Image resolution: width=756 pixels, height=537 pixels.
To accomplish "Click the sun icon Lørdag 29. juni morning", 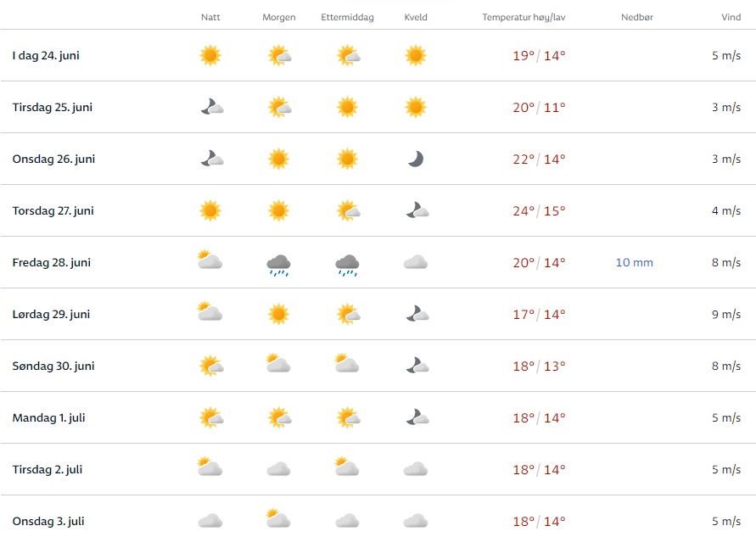I will point(278,314).
